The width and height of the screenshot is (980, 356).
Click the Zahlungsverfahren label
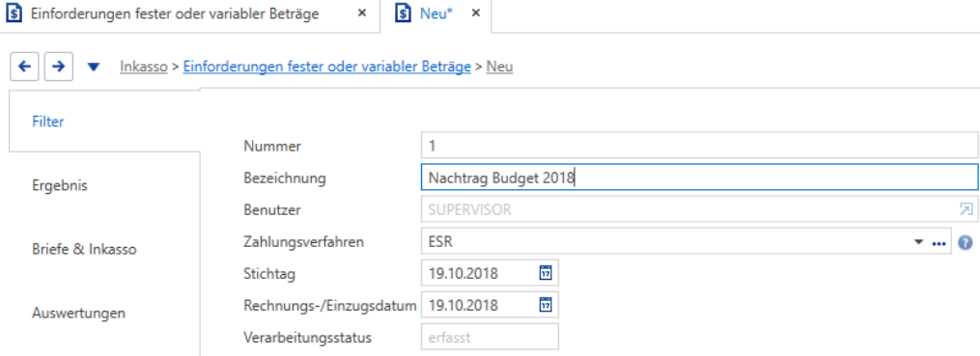304,242
